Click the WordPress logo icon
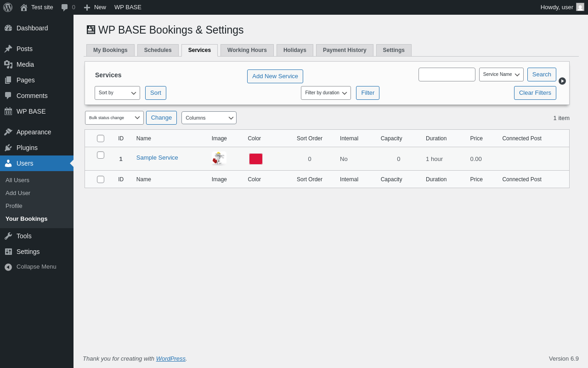588x368 pixels. [x=8, y=7]
